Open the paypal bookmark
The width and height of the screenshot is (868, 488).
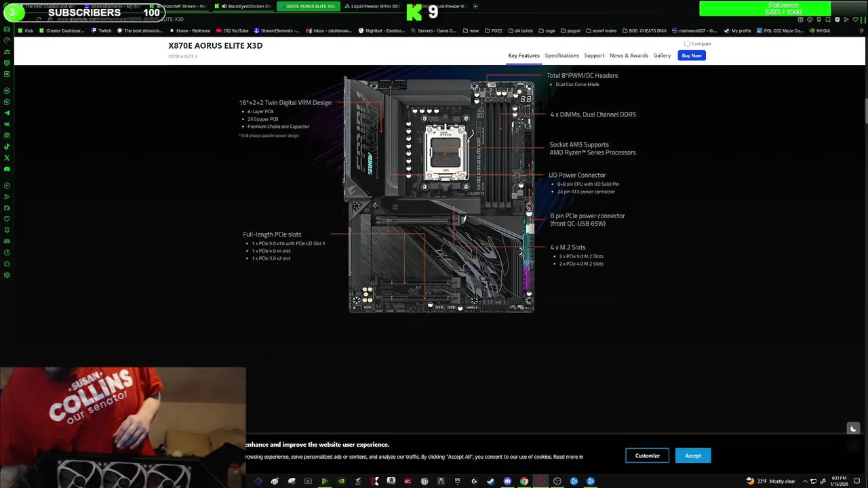click(570, 30)
